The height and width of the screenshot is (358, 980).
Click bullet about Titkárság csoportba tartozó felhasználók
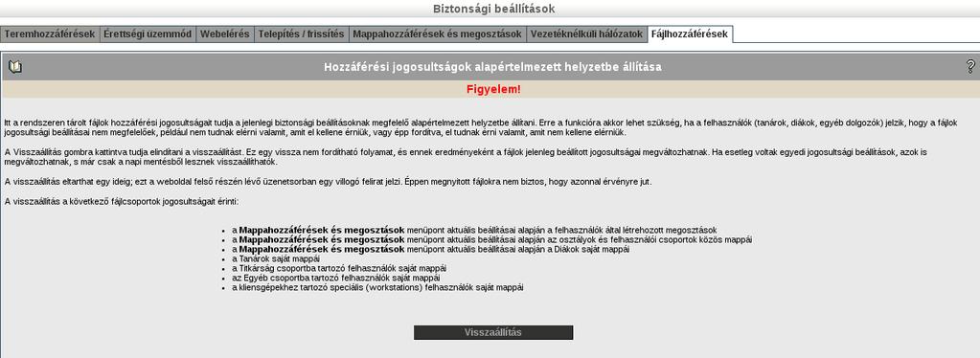(x=339, y=268)
